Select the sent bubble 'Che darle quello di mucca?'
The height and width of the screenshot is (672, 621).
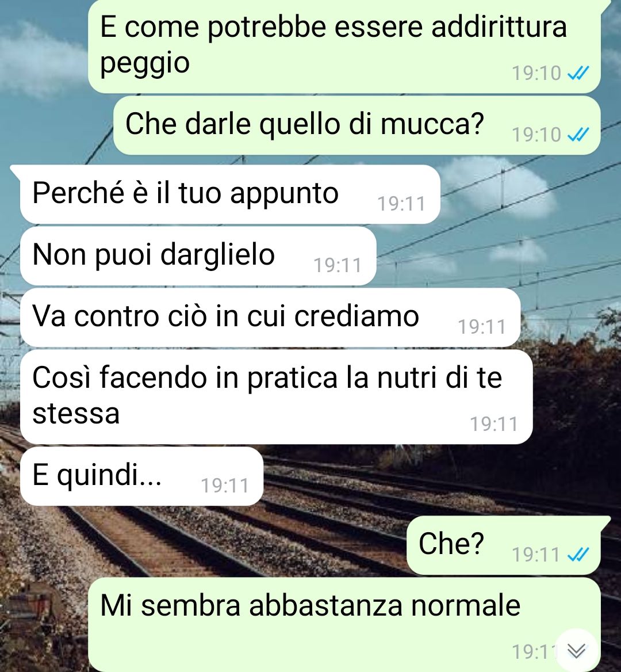point(356,125)
